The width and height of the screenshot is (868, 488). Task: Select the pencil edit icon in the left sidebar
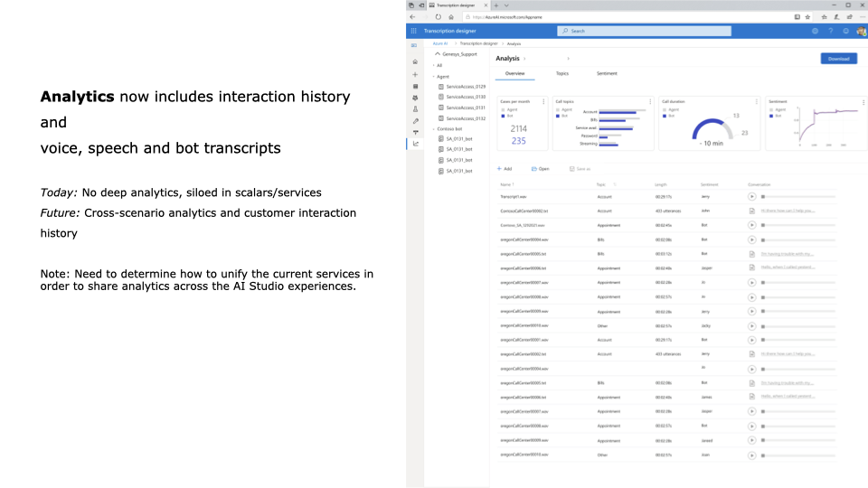(x=415, y=120)
